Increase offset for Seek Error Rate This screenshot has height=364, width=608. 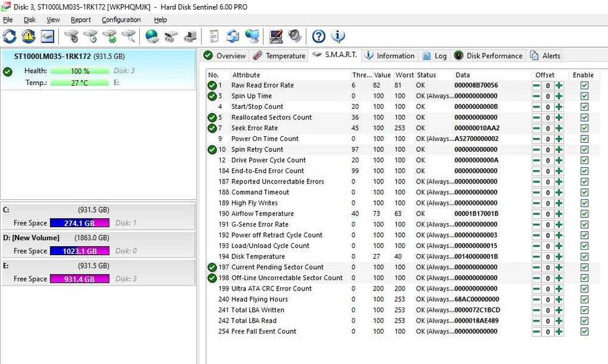[x=559, y=128]
